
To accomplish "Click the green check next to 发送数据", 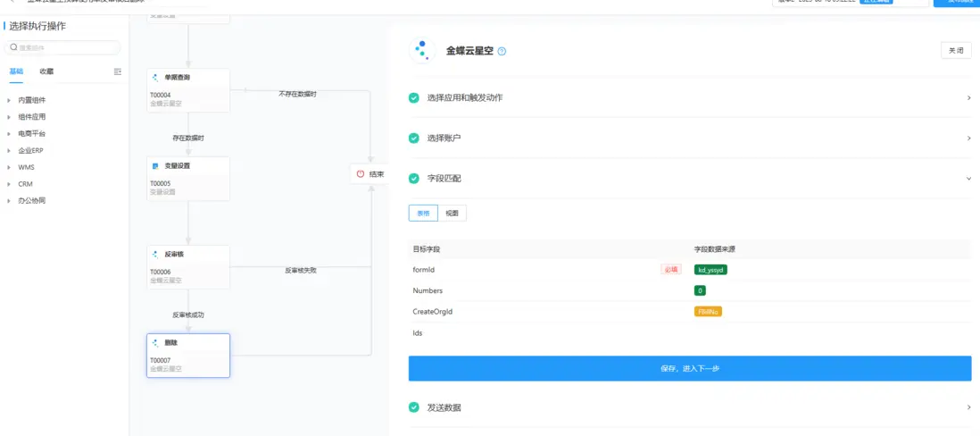I will coord(414,407).
